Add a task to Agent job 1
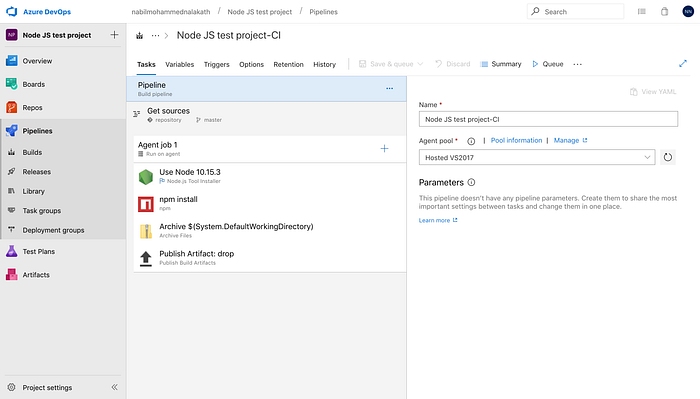 coord(384,149)
